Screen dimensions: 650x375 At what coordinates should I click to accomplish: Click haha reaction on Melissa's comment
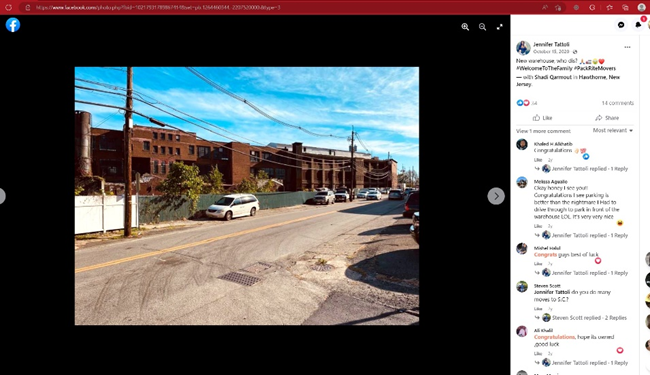click(x=620, y=223)
